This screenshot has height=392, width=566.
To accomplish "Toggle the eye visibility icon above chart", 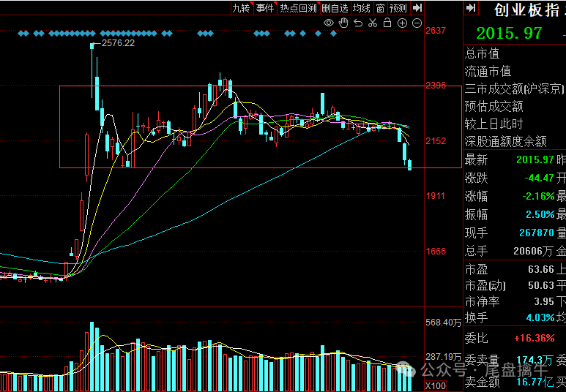I will point(329,23).
